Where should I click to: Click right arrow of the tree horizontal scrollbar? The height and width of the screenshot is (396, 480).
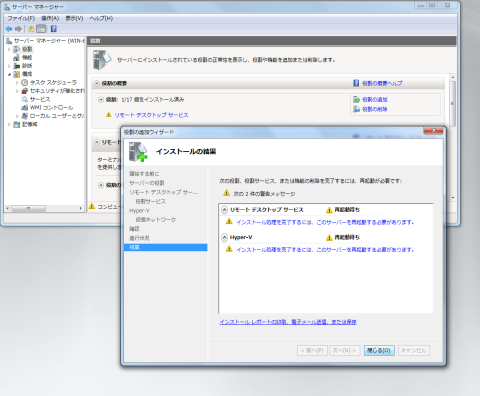coord(80,208)
